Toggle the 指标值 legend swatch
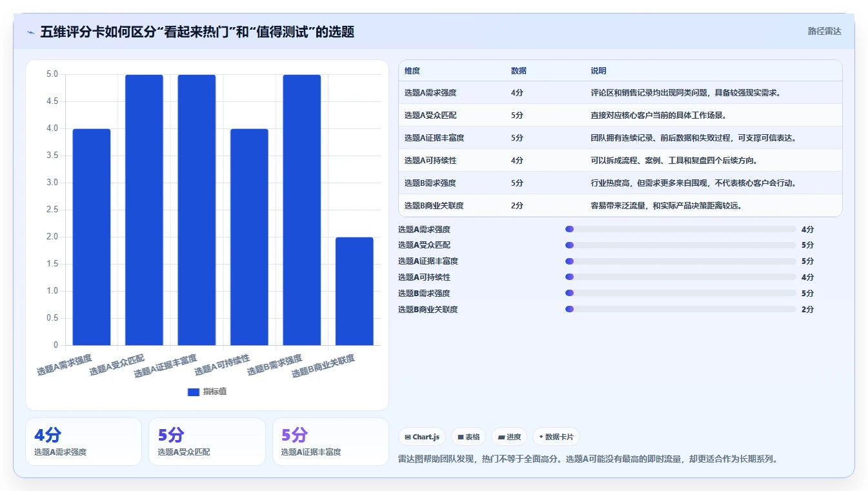Screen dimensions: 868x491 (194, 392)
